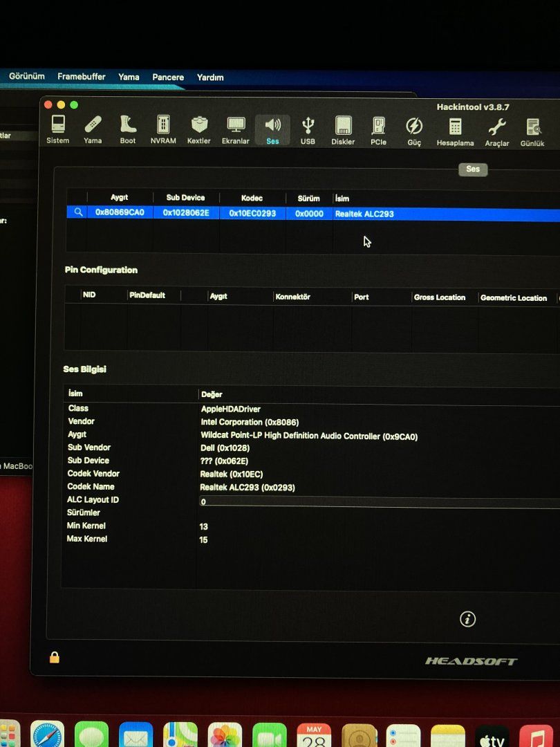Open the Sistem toolbar section
The image size is (560, 747).
coord(57,129)
